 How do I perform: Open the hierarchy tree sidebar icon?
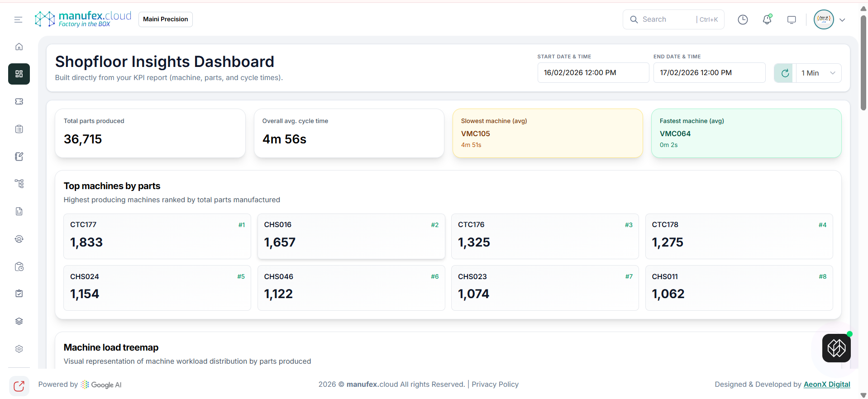(19, 184)
